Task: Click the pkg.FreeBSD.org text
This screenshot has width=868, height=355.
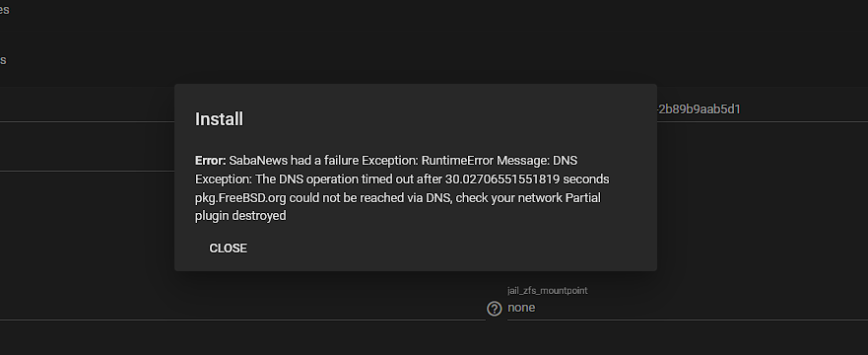Action: (240, 198)
